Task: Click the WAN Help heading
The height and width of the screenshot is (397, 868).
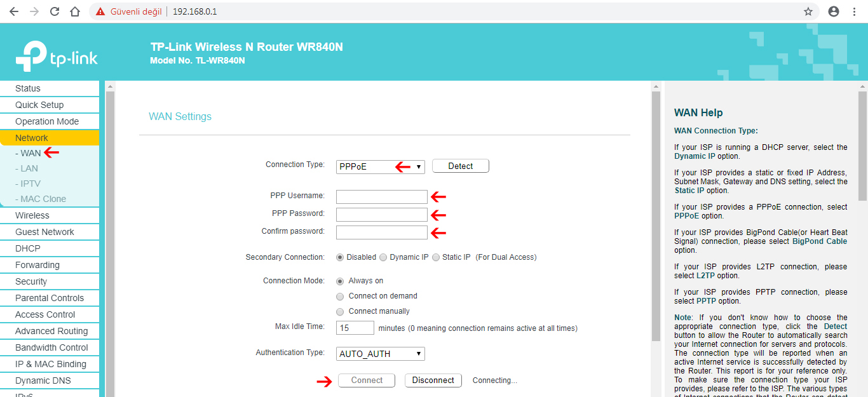Action: [698, 113]
